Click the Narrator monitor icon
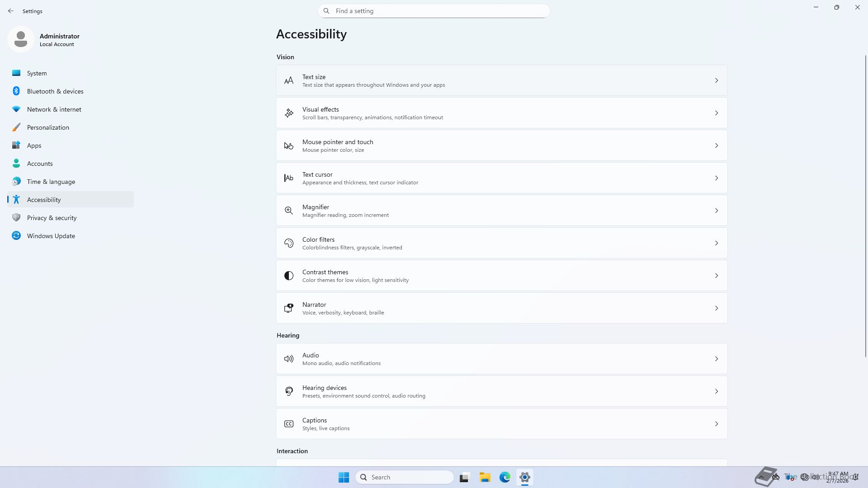868x488 pixels. point(288,309)
